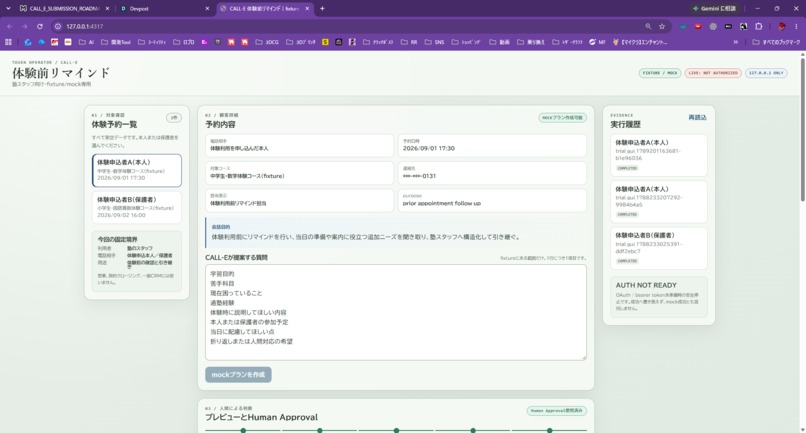The height and width of the screenshot is (433, 806).
Task: Click the blue cloud bookmark icon
Action: point(42,42)
